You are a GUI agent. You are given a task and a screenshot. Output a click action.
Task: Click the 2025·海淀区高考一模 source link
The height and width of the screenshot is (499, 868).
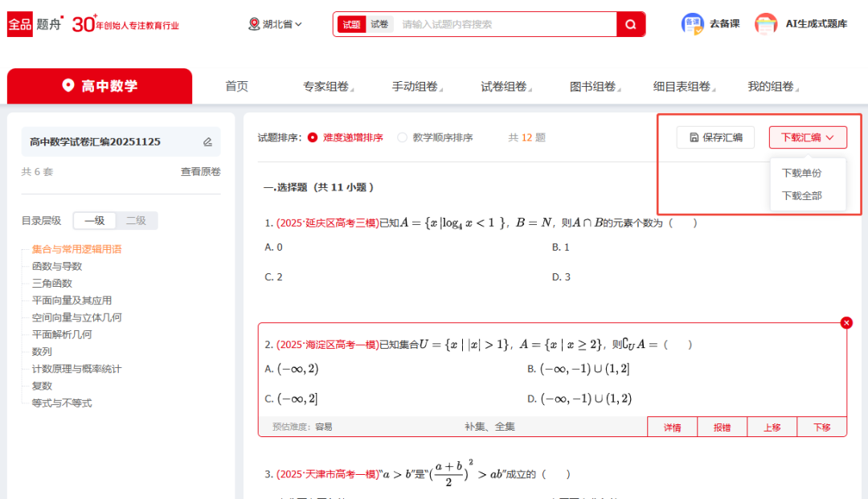(x=328, y=345)
